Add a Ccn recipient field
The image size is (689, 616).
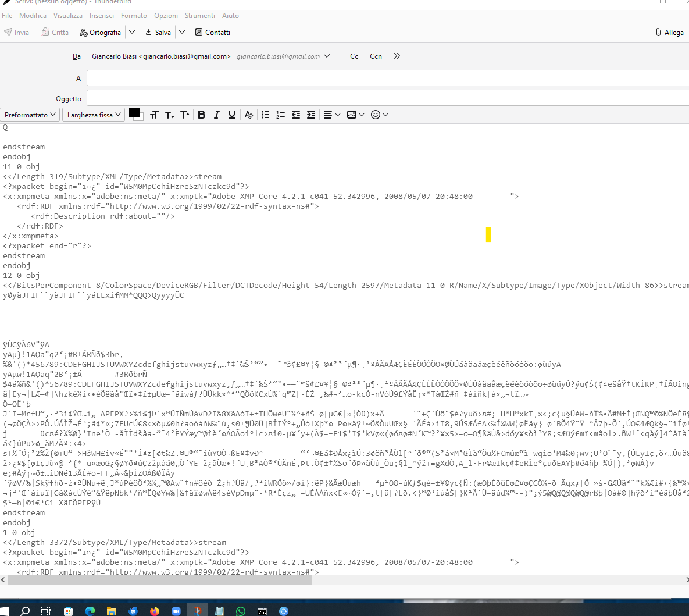[376, 56]
